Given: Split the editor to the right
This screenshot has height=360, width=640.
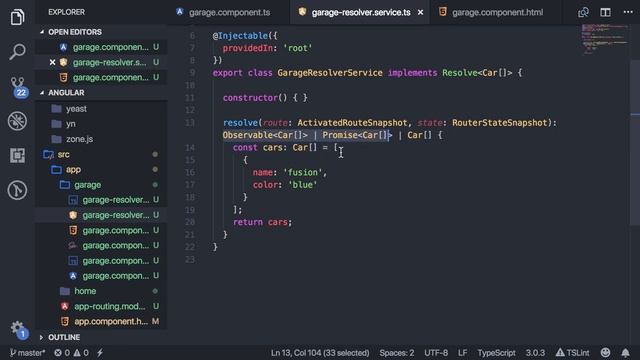Looking at the screenshot, I should coord(605,12).
